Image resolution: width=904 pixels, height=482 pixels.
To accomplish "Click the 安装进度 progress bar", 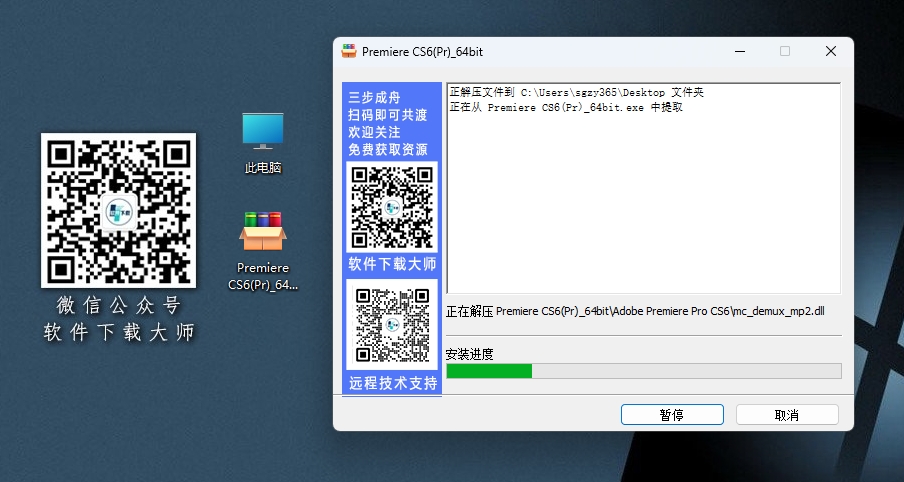I will (643, 371).
